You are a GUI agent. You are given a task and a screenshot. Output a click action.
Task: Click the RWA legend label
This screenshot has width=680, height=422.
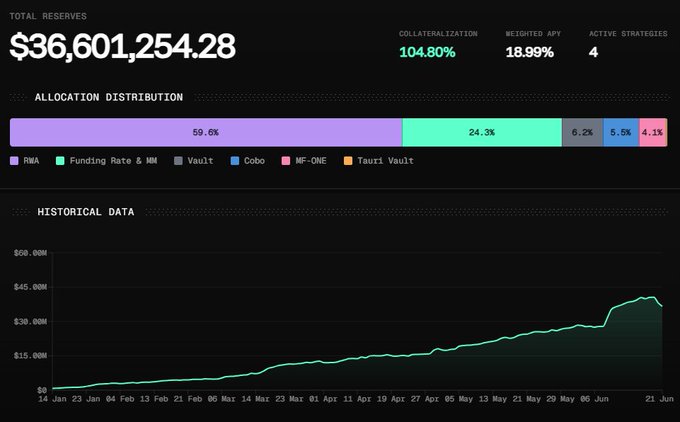point(31,161)
